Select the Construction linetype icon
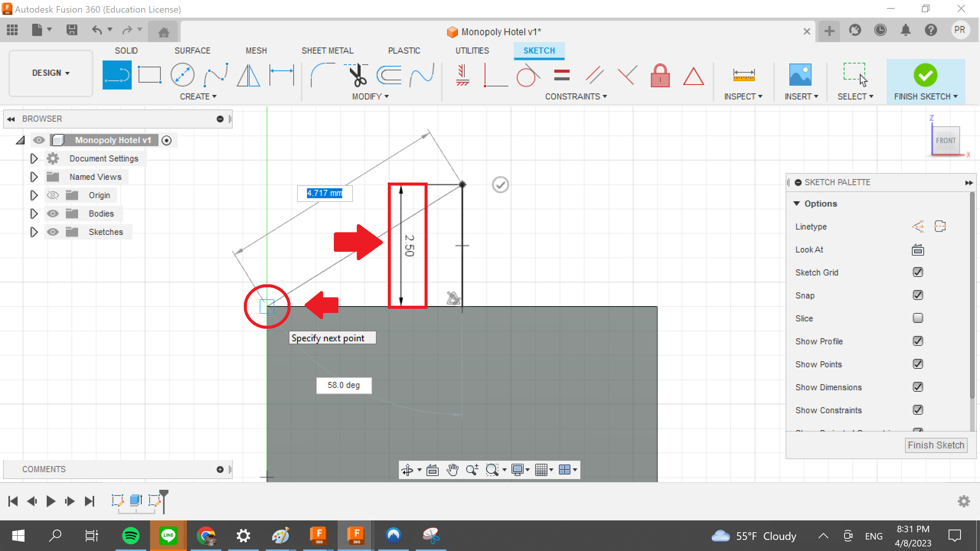 [x=918, y=227]
